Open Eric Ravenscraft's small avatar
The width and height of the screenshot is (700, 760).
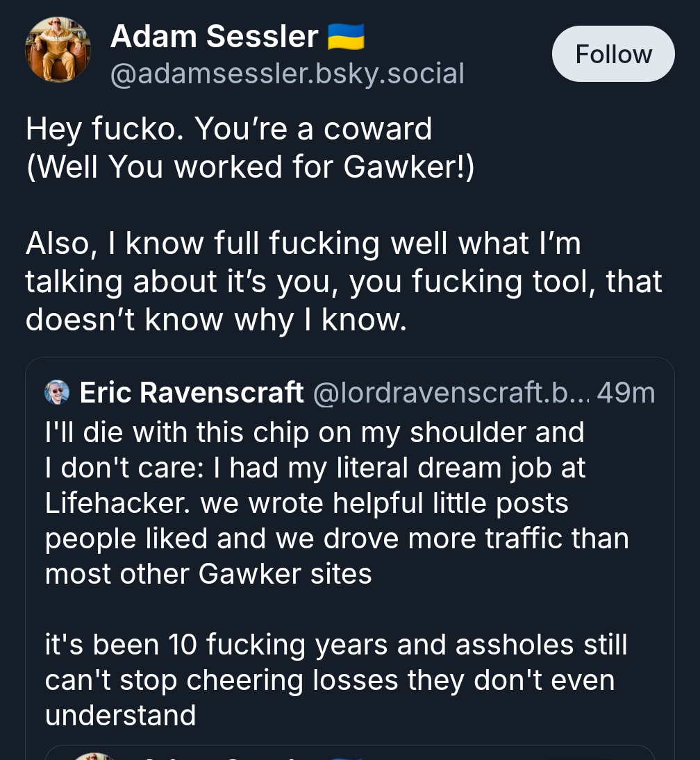pos(57,393)
